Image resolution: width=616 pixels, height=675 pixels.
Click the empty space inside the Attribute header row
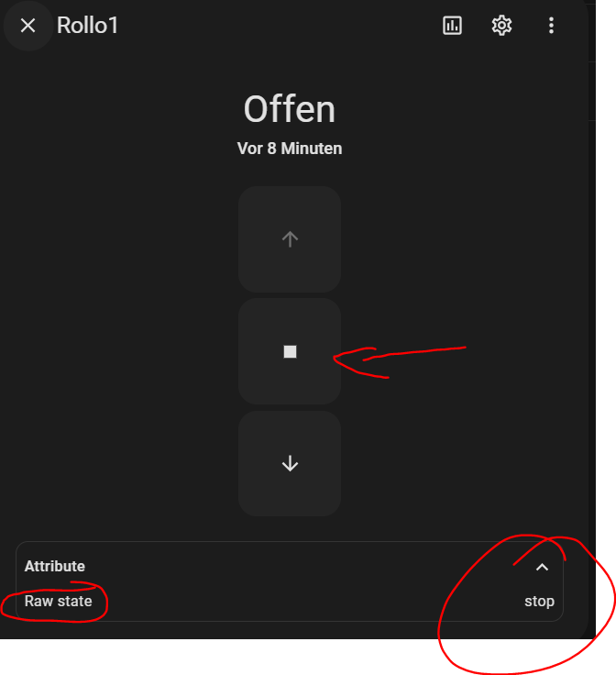pyautogui.click(x=301, y=567)
